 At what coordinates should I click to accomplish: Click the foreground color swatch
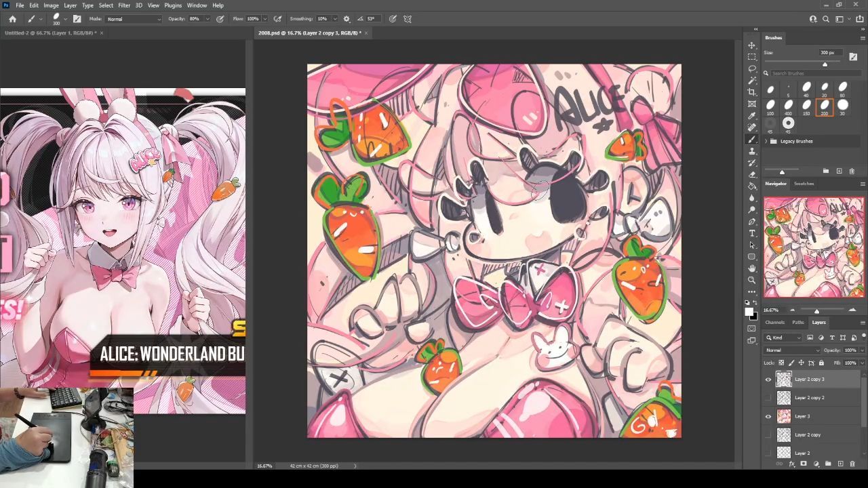[749, 312]
